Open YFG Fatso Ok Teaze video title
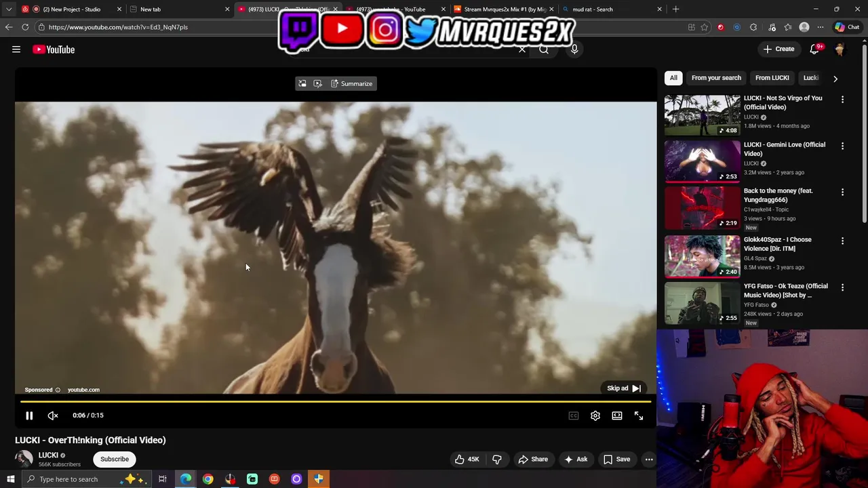This screenshot has width=868, height=488. [786, 291]
